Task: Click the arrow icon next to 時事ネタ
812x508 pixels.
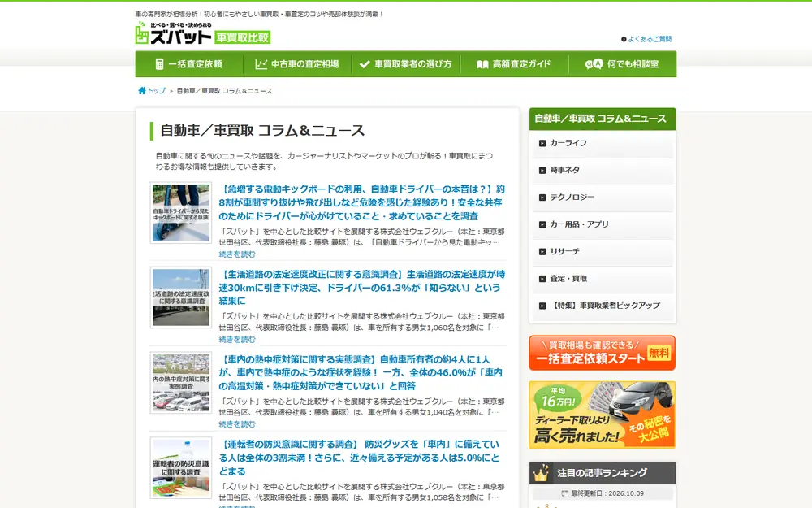Action: pyautogui.click(x=542, y=170)
